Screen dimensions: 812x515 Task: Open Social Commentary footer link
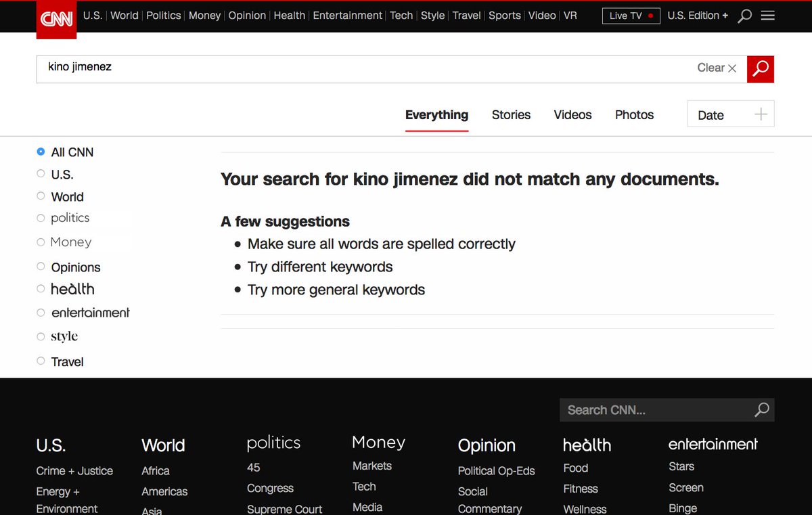click(x=490, y=500)
